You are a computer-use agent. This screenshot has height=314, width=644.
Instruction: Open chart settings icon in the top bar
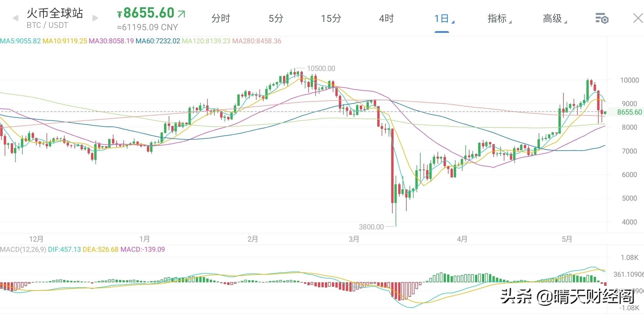[602, 19]
